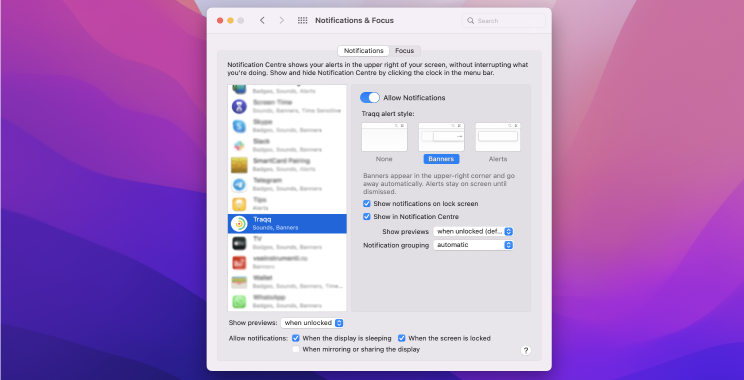Open help with the question mark button
This screenshot has width=744, height=380.
pyautogui.click(x=525, y=351)
